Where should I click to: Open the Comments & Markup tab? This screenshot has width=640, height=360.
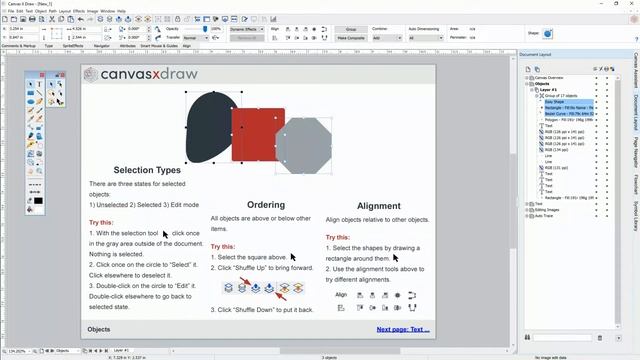(19, 46)
